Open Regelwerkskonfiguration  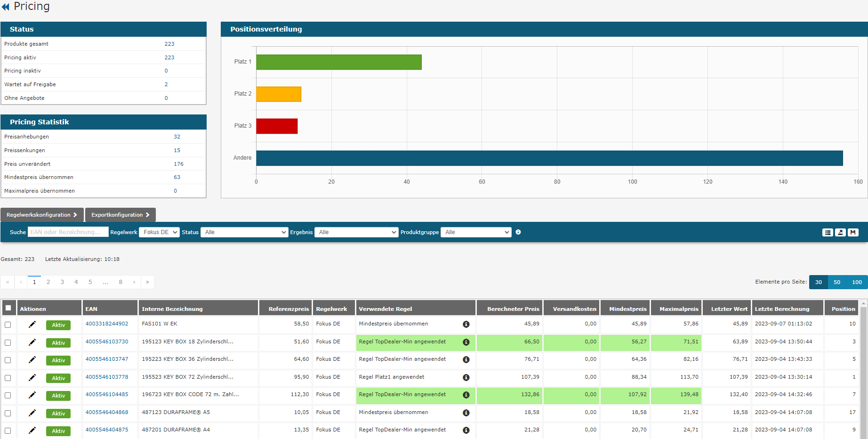(x=42, y=215)
